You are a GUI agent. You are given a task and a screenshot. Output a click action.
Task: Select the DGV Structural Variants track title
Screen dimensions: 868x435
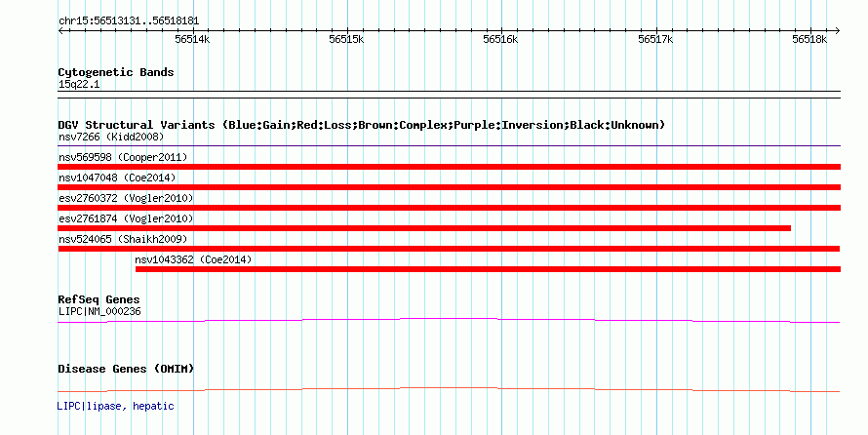point(362,125)
